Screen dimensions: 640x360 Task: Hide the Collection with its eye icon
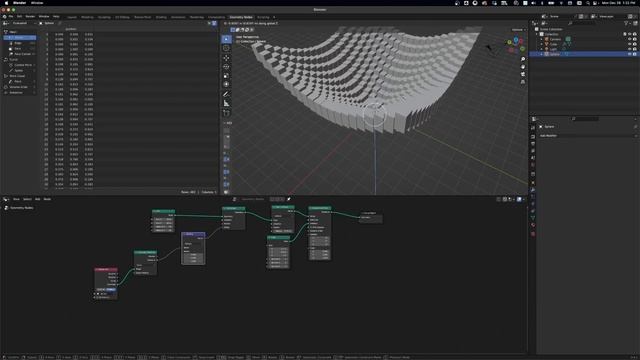pyautogui.click(x=629, y=34)
